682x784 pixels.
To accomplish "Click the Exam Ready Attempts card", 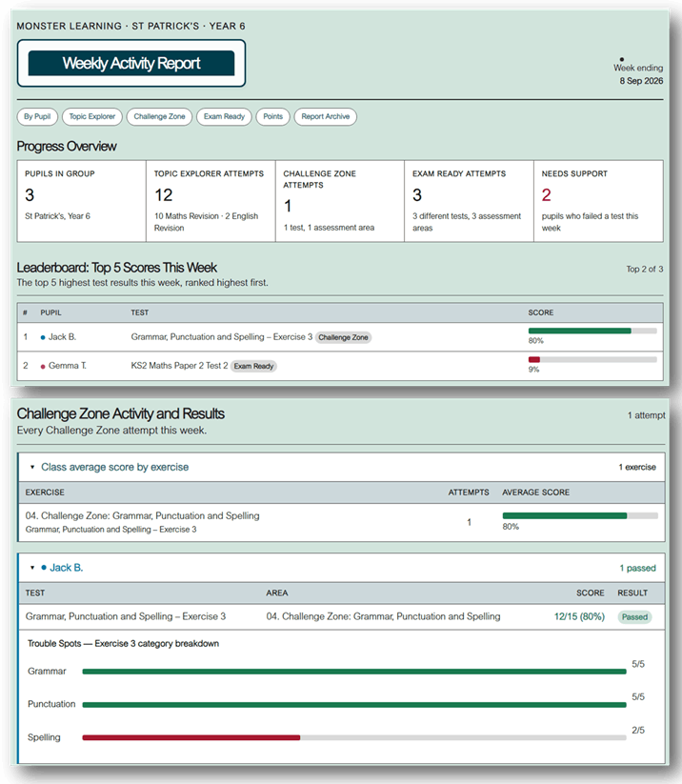I will click(x=469, y=201).
